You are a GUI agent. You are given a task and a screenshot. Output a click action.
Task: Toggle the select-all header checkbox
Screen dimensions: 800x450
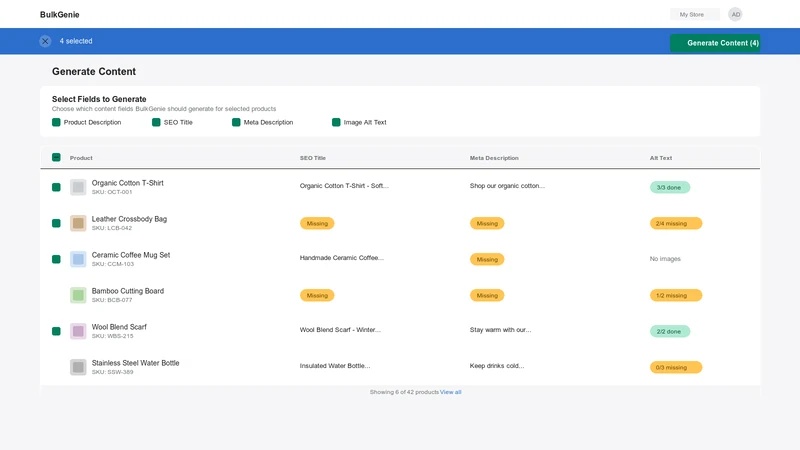coord(56,158)
